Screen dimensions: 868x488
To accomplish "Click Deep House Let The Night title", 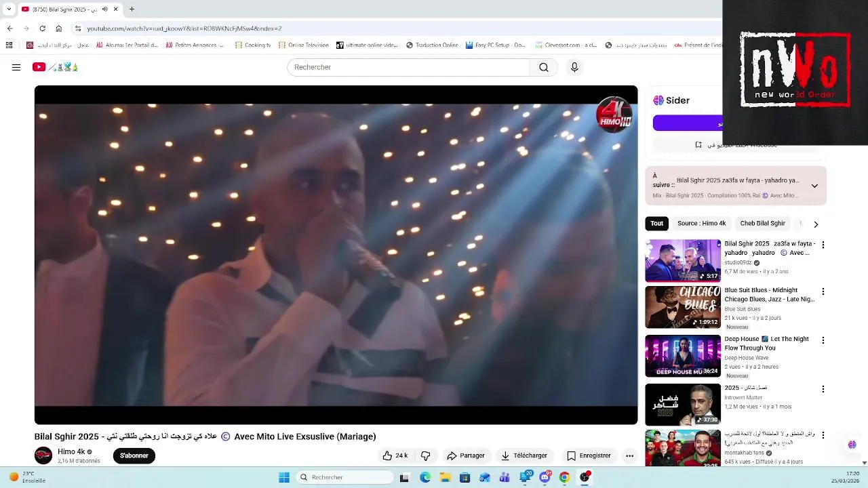I will pyautogui.click(x=767, y=344).
